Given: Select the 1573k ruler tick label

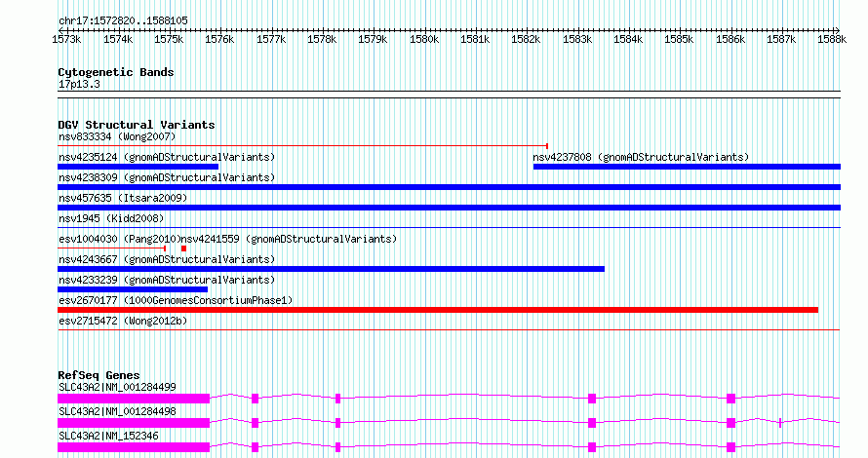Looking at the screenshot, I should [66, 39].
